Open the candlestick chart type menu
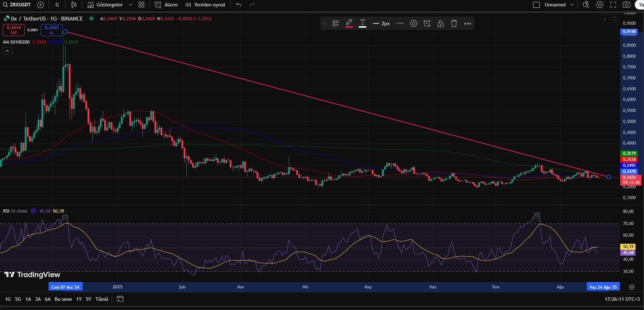This screenshot has height=310, width=644. tap(74, 5)
